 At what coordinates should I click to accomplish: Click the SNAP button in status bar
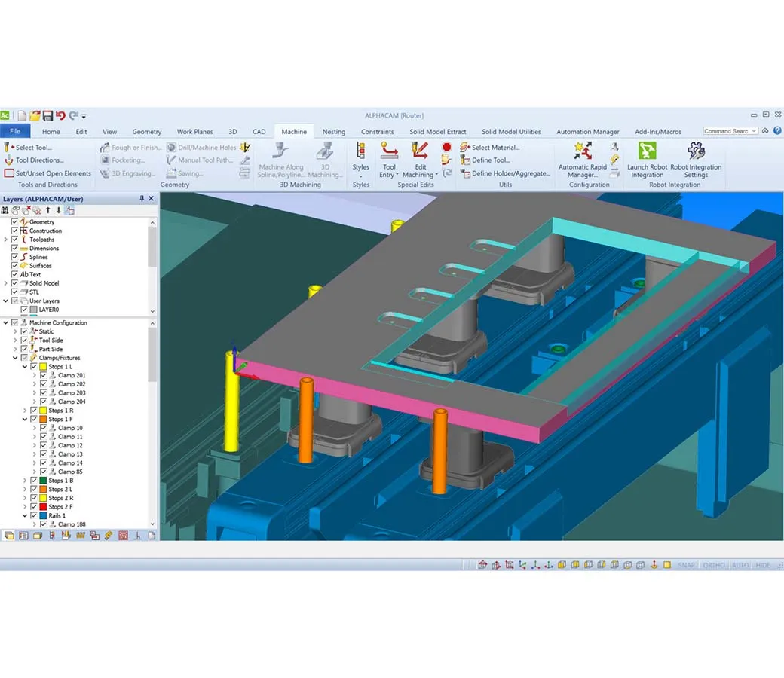pyautogui.click(x=686, y=565)
